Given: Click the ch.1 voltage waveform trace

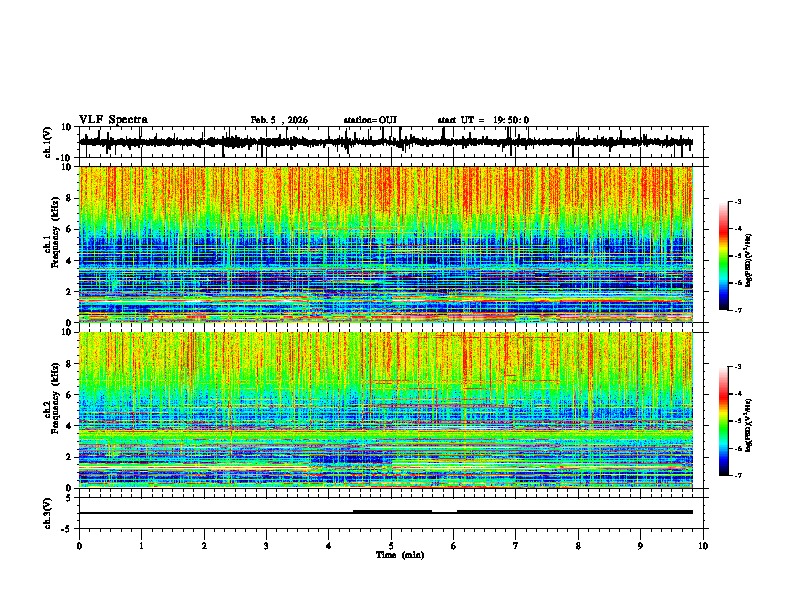Looking at the screenshot, I should point(386,142).
